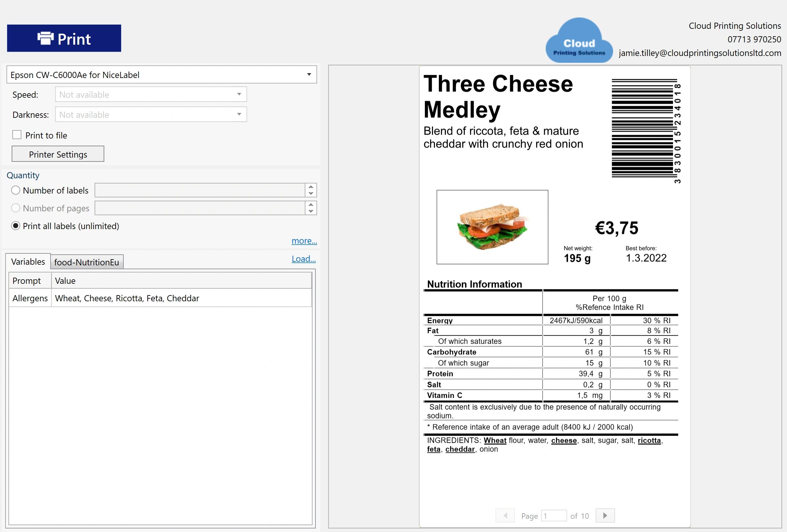Open the Speed dropdown
787x532 pixels.
239,94
